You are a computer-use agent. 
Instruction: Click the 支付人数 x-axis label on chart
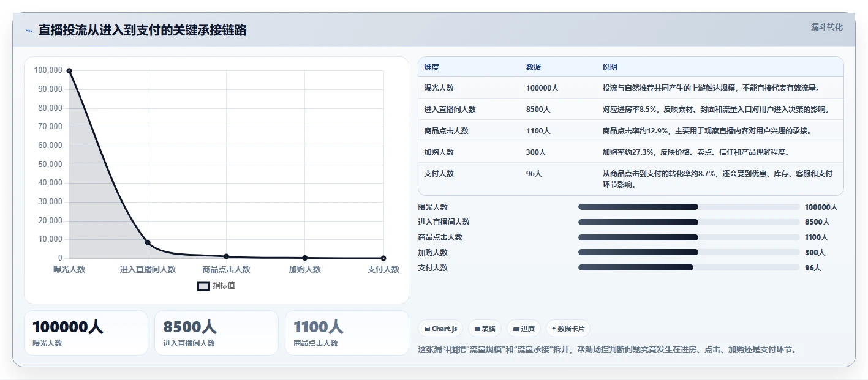pos(383,269)
